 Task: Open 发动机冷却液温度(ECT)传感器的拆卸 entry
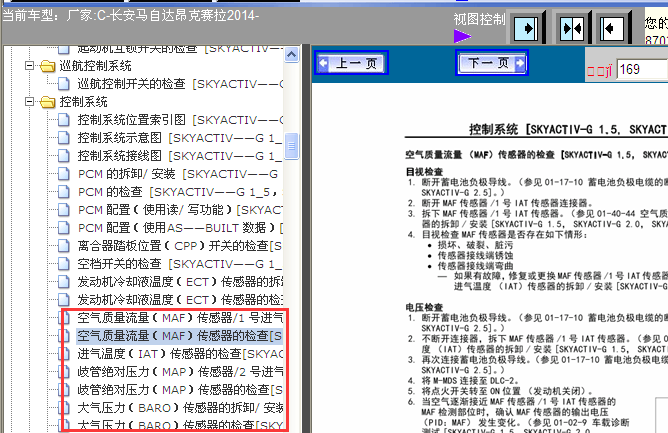180,282
